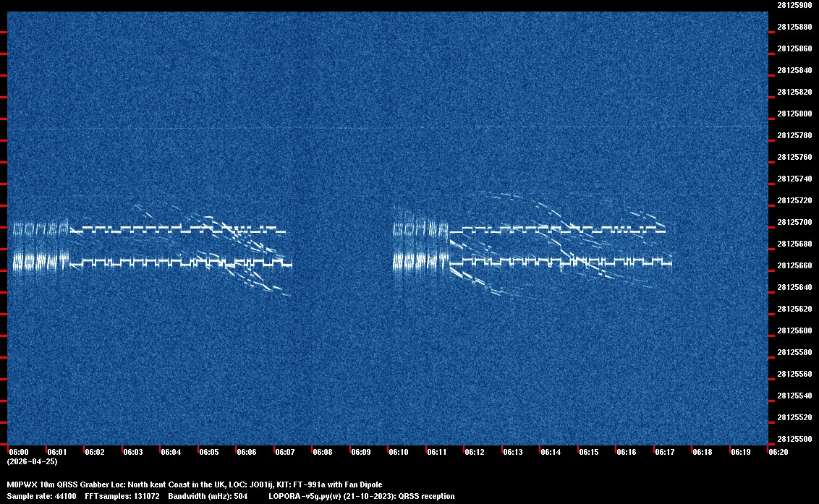This screenshot has width=819, height=504.
Task: Select the FFTsamples: 131072 text
Action: pos(122,496)
